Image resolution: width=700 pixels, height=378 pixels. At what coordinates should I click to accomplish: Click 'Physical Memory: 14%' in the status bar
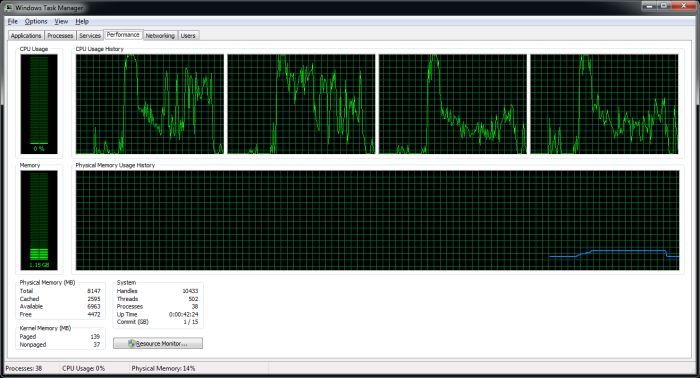(x=163, y=369)
